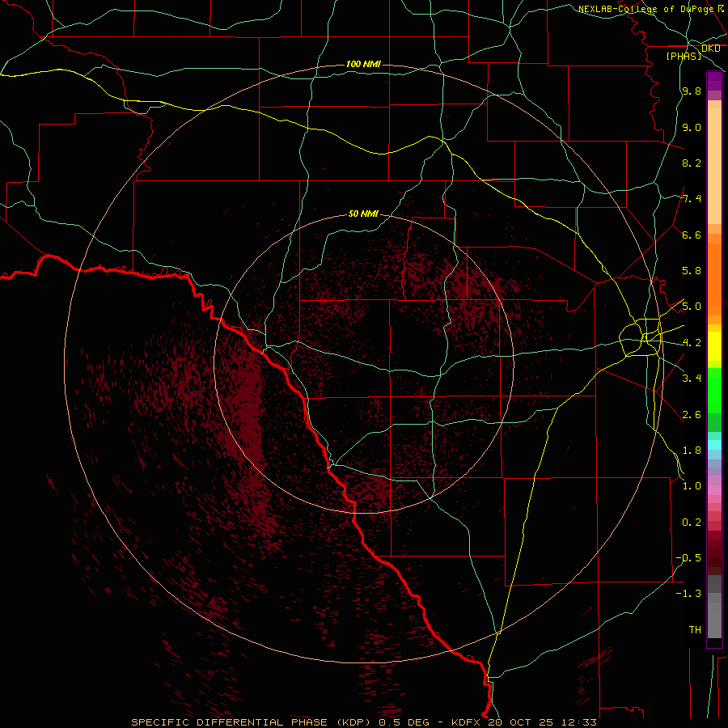Viewport: 728px width, 728px height.
Task: Click the 5.8 value on the color scale
Action: tap(692, 271)
